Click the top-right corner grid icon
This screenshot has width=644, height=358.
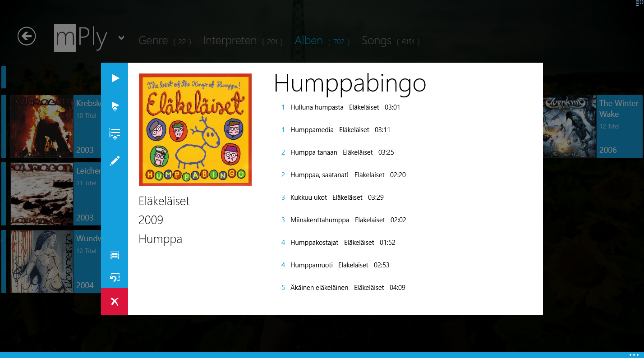coord(639,3)
